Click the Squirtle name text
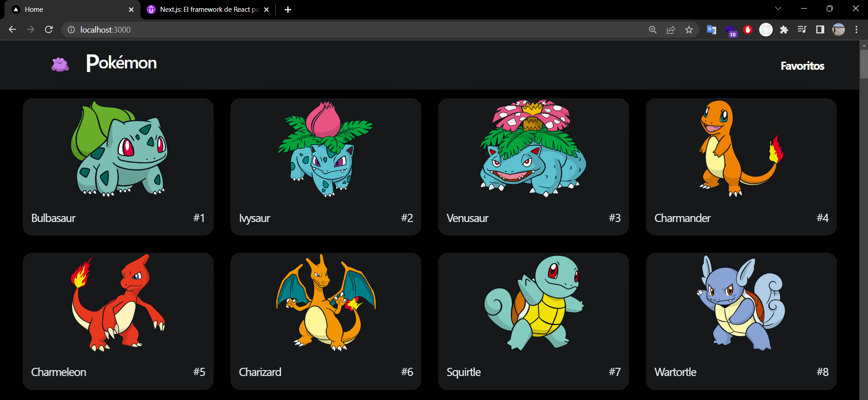The image size is (868, 400). coord(463,372)
